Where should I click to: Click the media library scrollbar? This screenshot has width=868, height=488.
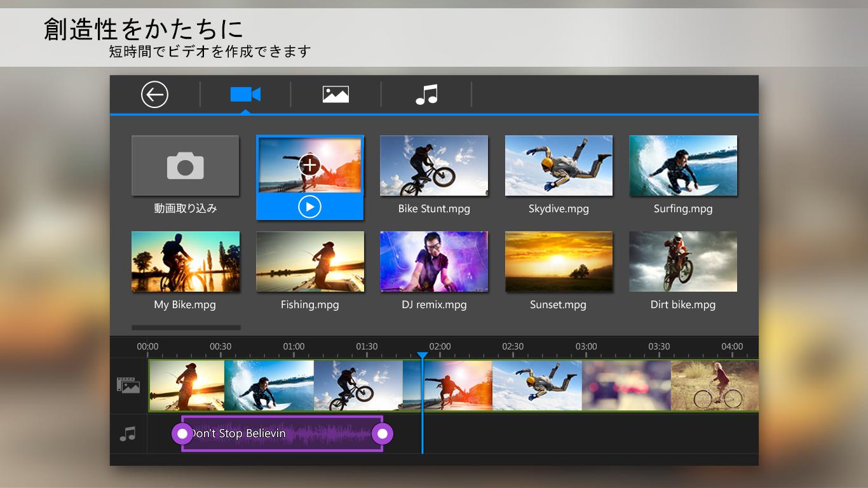click(186, 328)
